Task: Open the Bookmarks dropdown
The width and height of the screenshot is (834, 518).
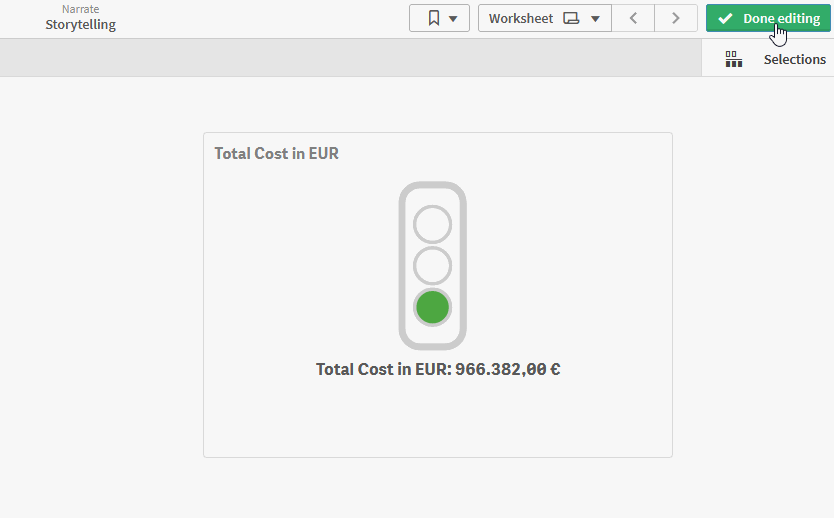Action: [439, 19]
